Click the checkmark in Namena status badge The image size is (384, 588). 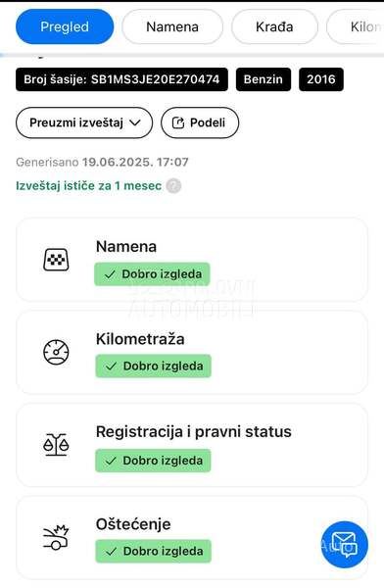[x=110, y=274]
